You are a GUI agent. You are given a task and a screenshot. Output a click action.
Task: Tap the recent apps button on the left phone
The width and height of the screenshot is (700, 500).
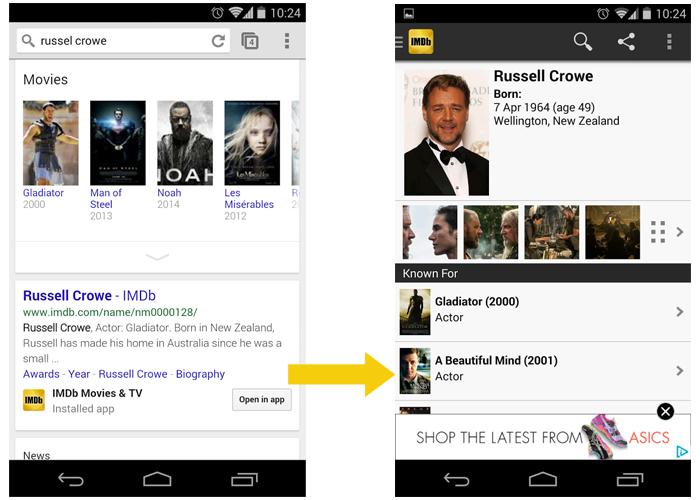245,480
